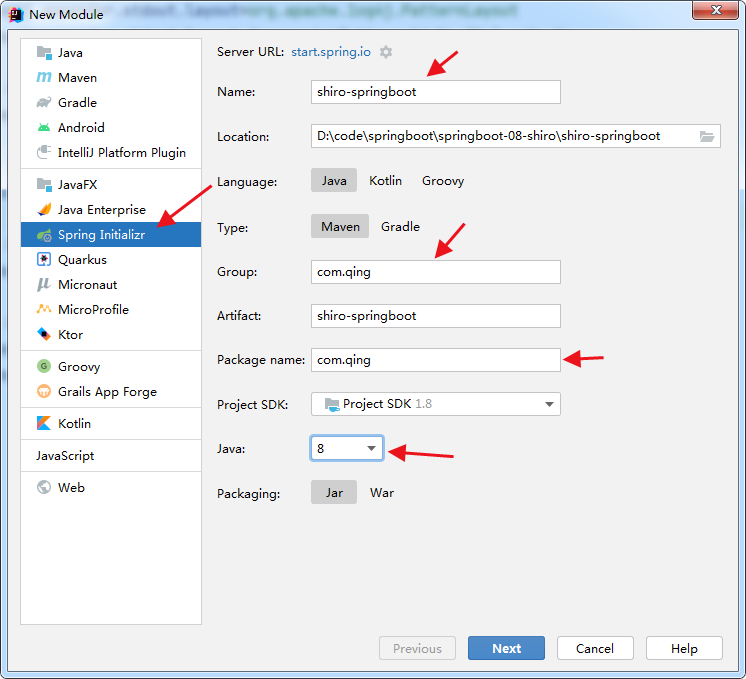Viewport: 746px width, 679px height.
Task: Select the Maven list entry label
Action: coord(78,78)
